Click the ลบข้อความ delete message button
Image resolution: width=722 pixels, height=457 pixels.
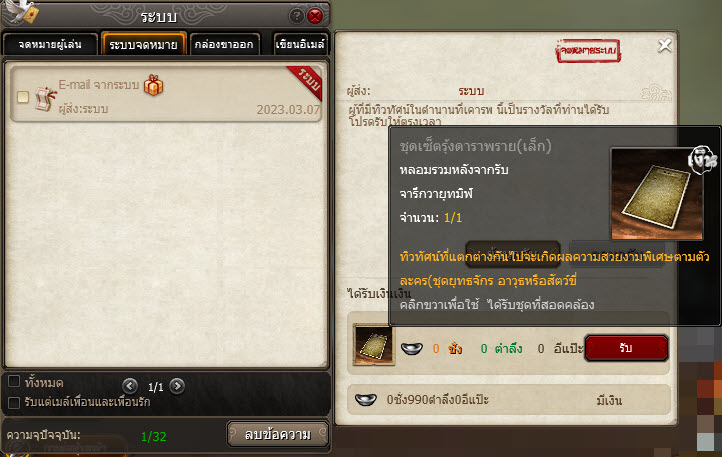(278, 434)
